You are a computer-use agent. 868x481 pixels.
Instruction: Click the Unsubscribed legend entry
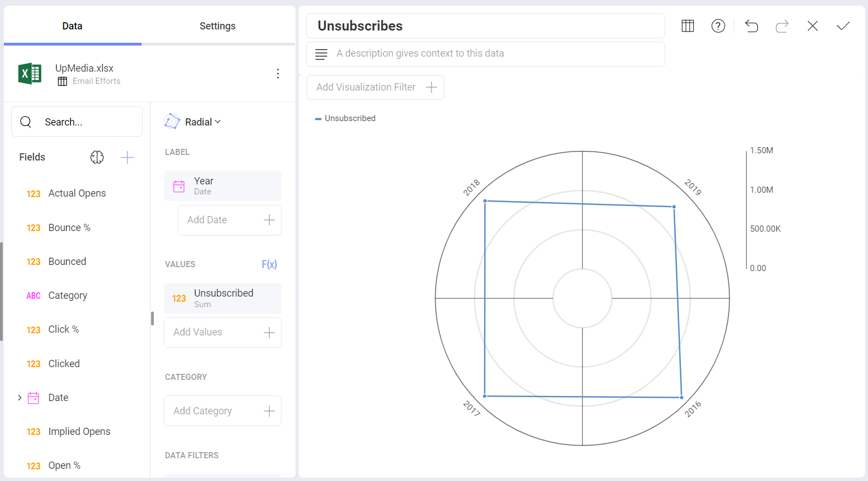pyautogui.click(x=345, y=118)
